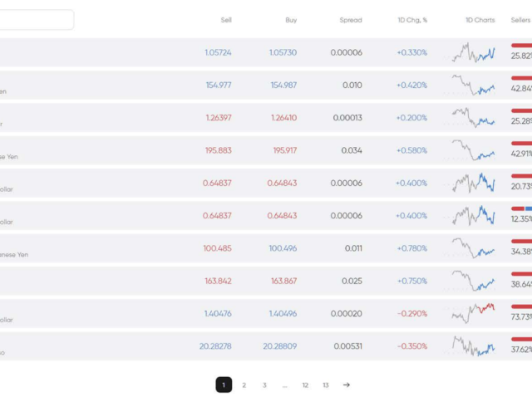Screen dimensions: 532x397
Task: Sort by the Spread column header
Action: (x=351, y=20)
